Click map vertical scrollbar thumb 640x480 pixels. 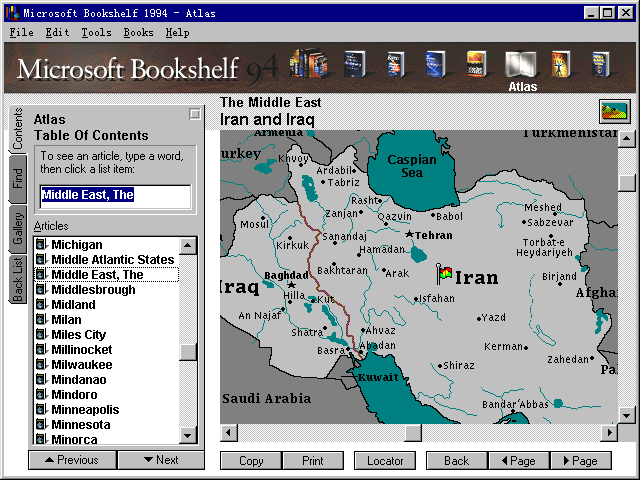(x=627, y=182)
